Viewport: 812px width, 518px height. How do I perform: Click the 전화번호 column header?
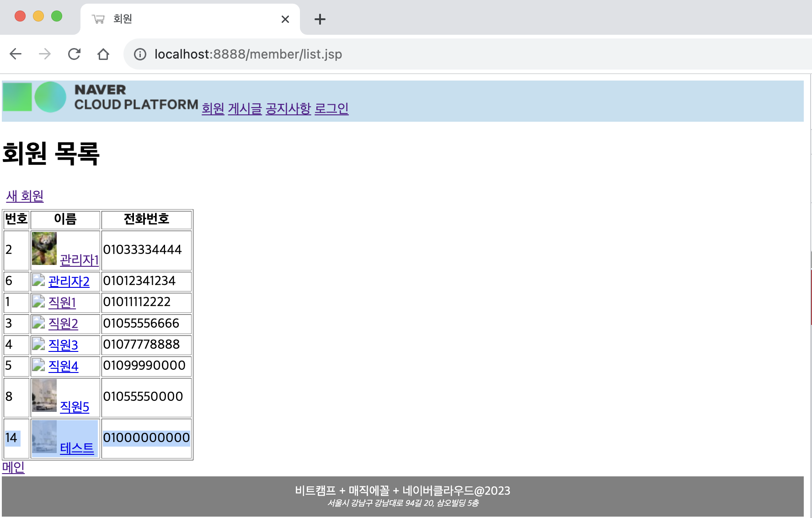[146, 219]
